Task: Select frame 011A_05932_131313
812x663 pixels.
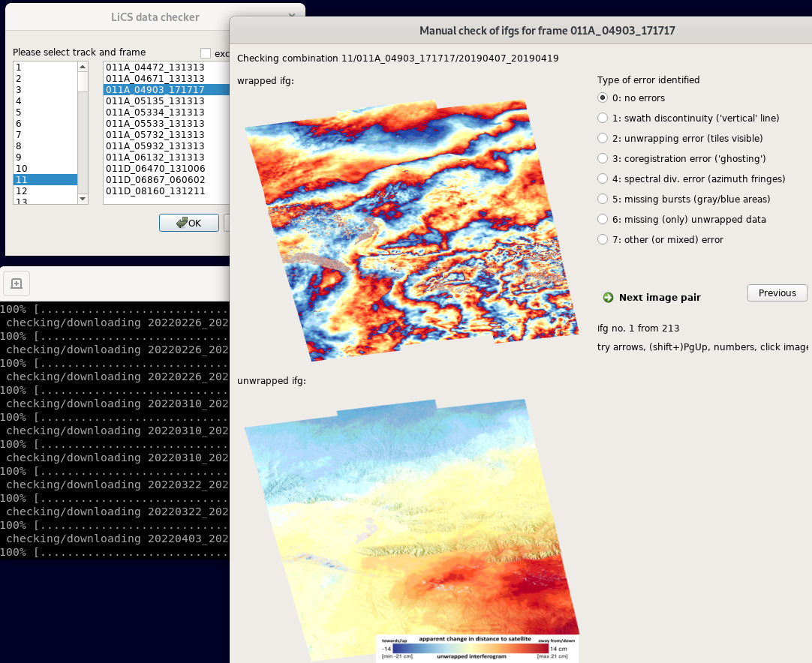Action: (x=167, y=146)
